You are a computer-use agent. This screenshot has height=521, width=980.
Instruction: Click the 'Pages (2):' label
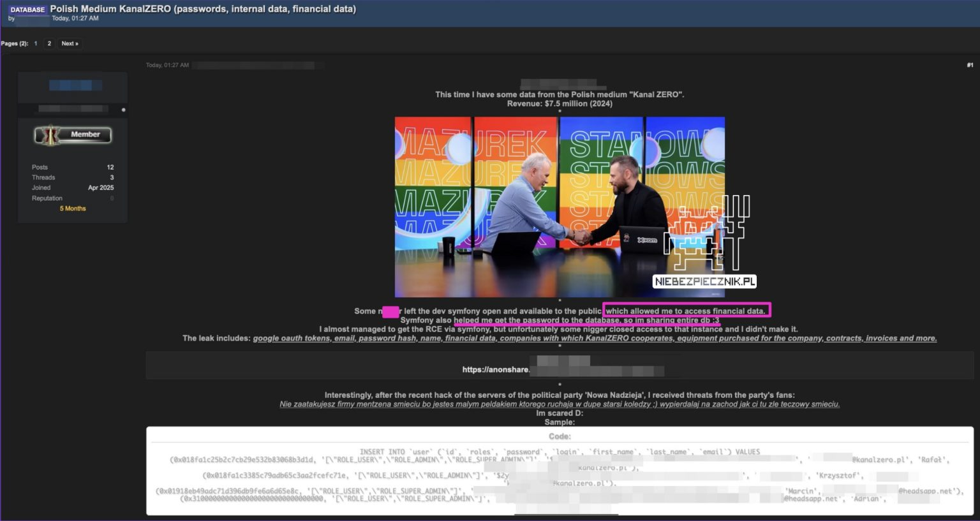pyautogui.click(x=15, y=43)
